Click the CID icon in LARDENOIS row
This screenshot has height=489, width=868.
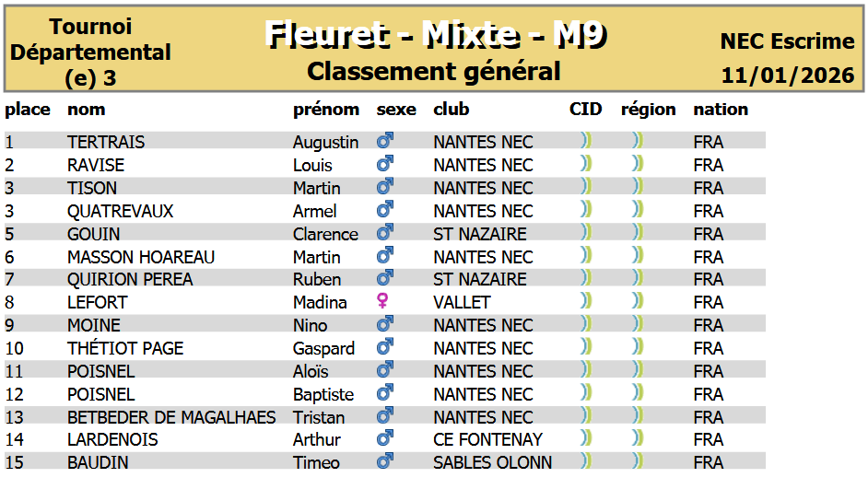[x=585, y=438]
